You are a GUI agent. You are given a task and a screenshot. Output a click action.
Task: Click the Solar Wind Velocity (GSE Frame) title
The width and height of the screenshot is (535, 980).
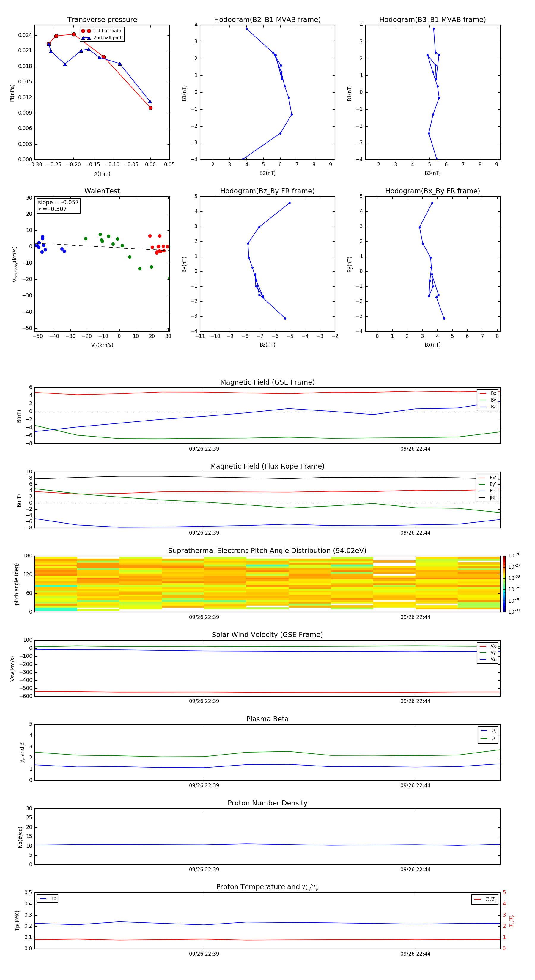pos(267,635)
